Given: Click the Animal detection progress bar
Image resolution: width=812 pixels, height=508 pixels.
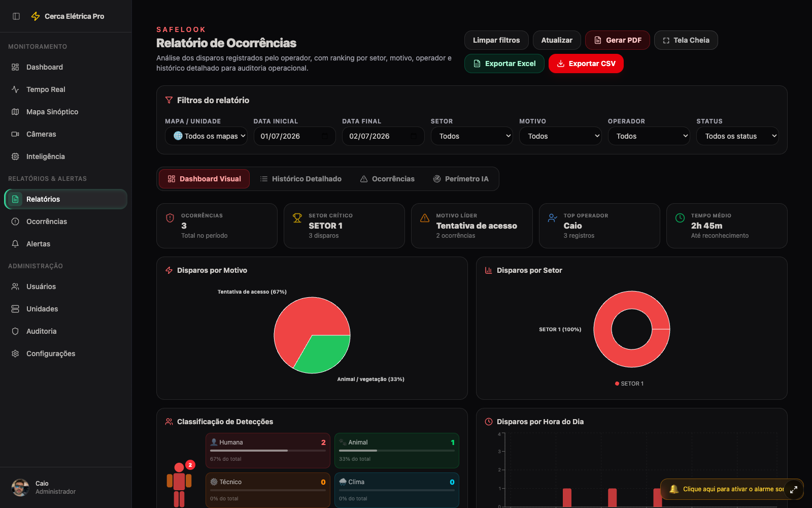Looking at the screenshot, I should 397,451.
